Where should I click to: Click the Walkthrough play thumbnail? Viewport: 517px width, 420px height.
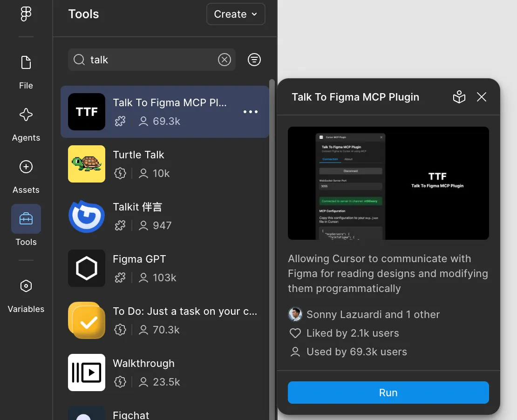tap(87, 372)
